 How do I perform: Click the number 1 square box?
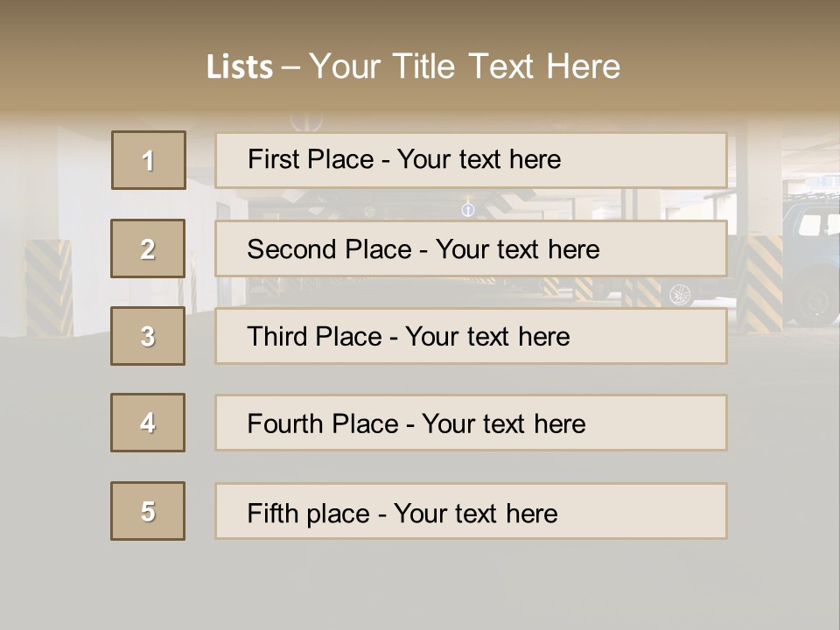tap(149, 160)
